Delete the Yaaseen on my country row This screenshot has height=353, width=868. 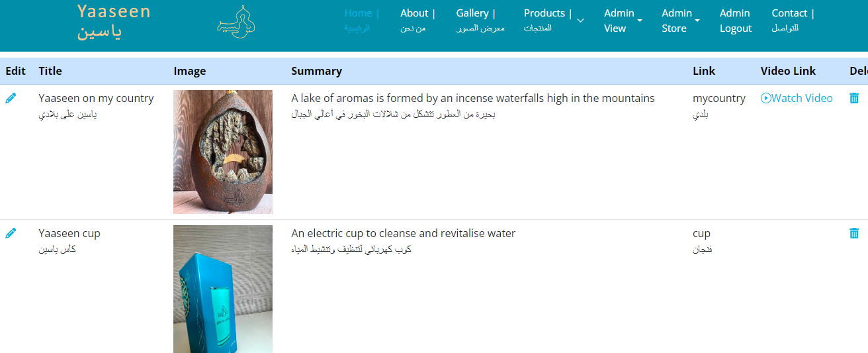(x=854, y=98)
